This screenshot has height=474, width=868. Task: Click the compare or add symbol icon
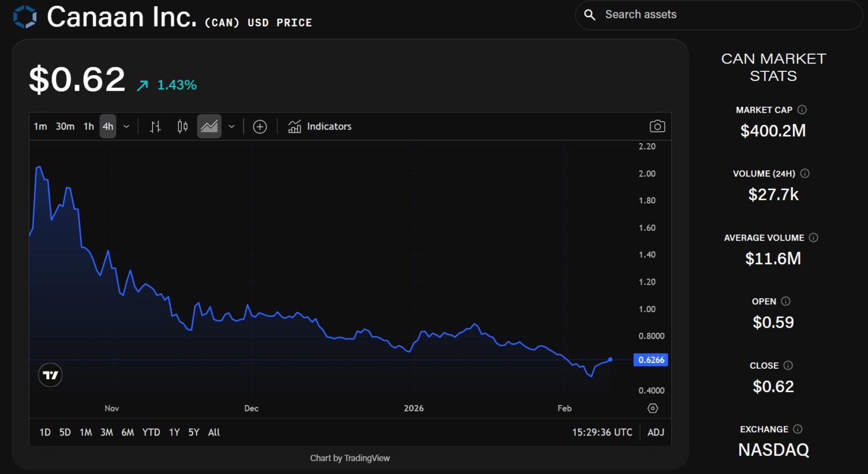(260, 127)
